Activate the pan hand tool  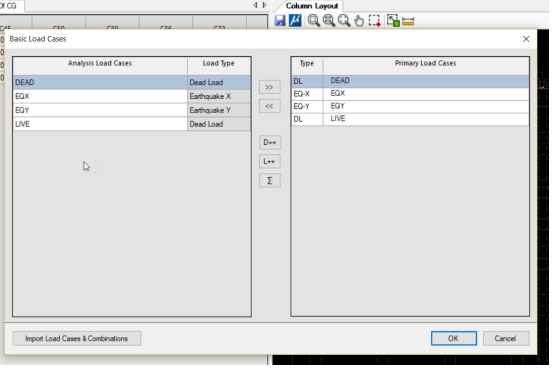coord(359,21)
